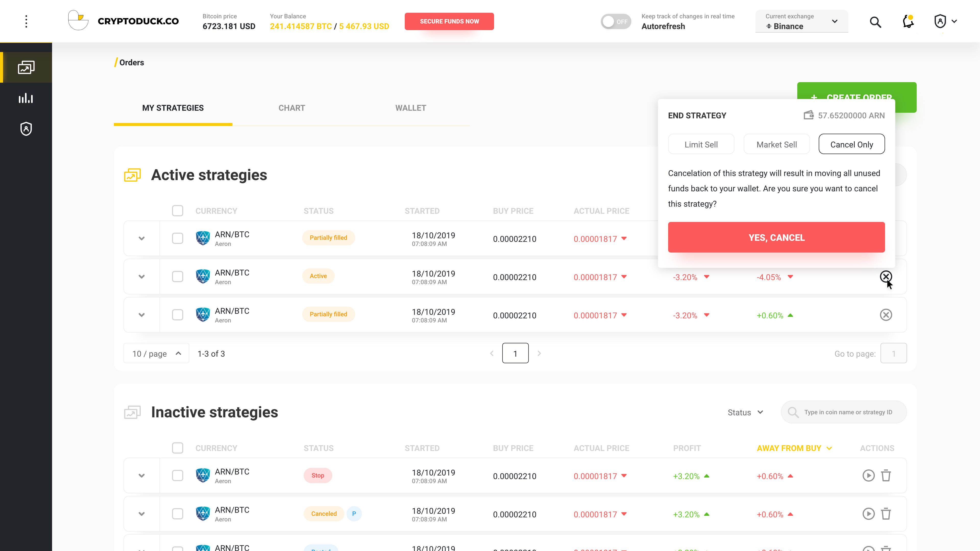
Task: Open the 10 / page size dropdown
Action: click(x=156, y=353)
